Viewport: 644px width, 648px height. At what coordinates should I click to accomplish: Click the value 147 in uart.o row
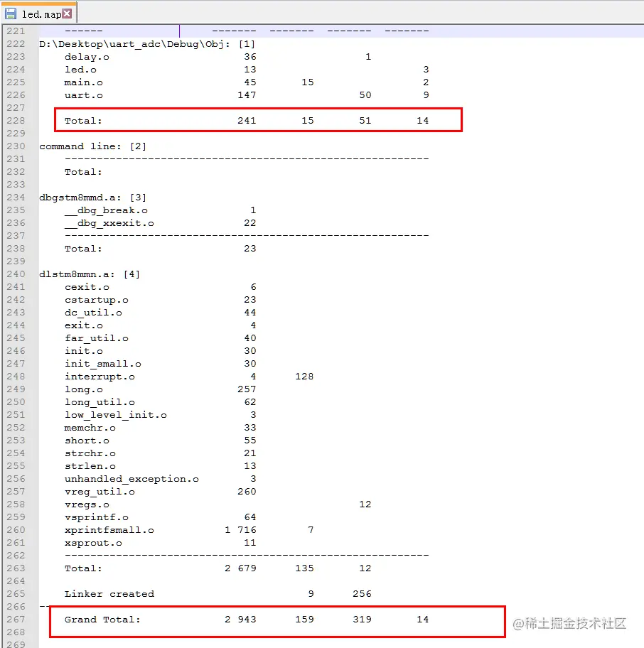247,95
